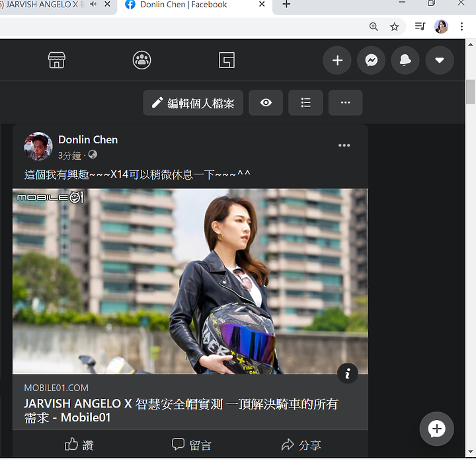Image resolution: width=476 pixels, height=465 pixels.
Task: Close the Donlin Chen Facebook tab
Action: pos(262,4)
